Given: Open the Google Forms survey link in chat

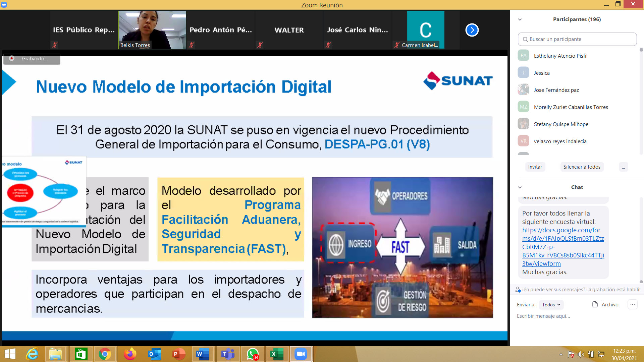Looking at the screenshot, I should pyautogui.click(x=563, y=247).
